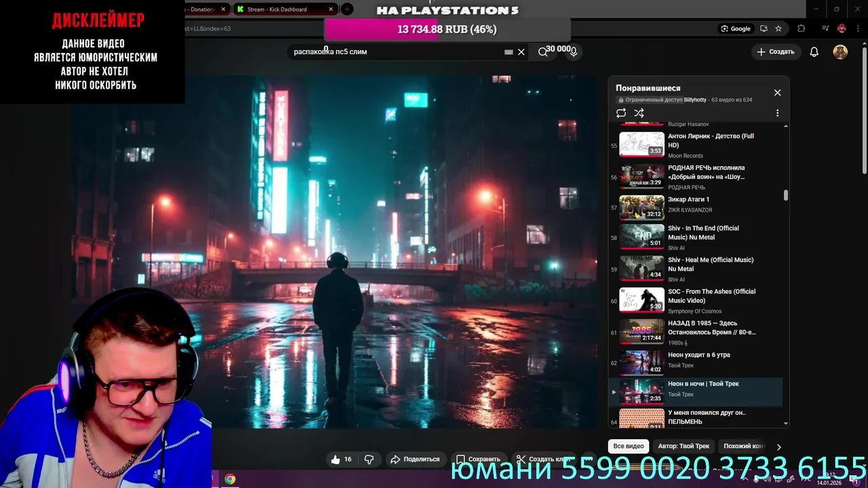Click the Поделиться share button
The width and height of the screenshot is (868, 488).
click(415, 460)
